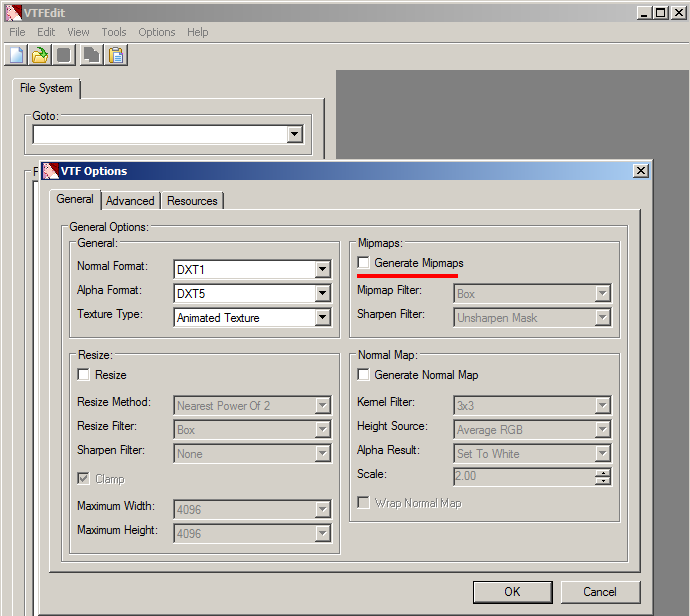Increase Scale with the up stepper arrow
Screen dimensions: 690x616
602,473
